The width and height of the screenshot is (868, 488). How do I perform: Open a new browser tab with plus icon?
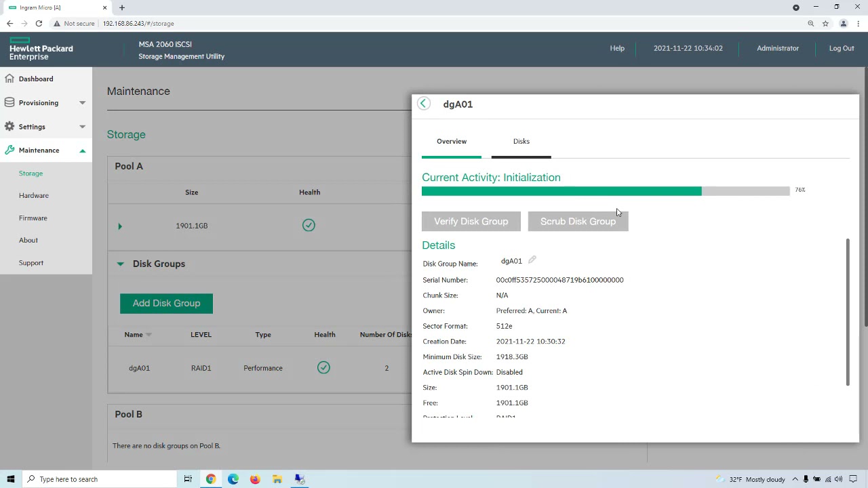coord(122,7)
